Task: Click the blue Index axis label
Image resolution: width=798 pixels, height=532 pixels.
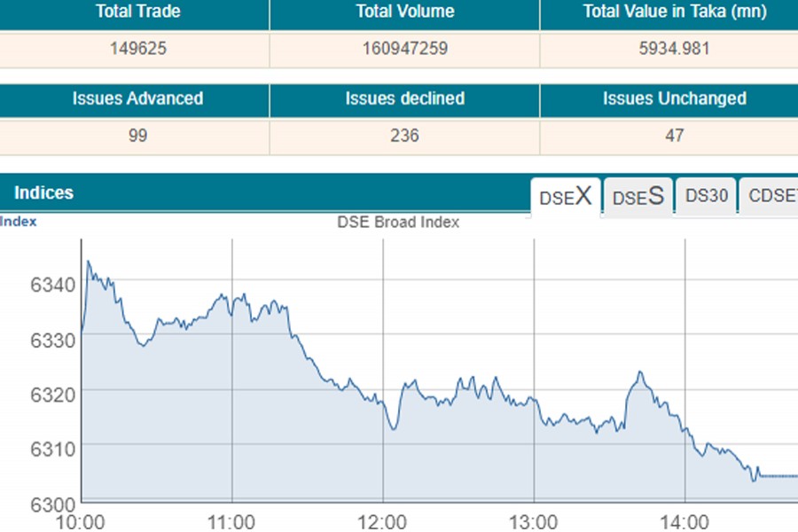Action: [18, 222]
